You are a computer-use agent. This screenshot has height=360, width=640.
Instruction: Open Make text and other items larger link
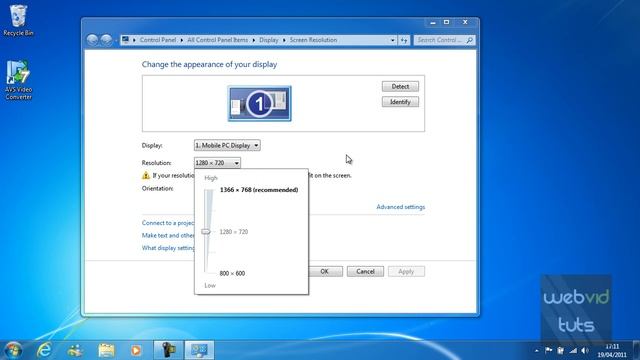tap(168, 236)
